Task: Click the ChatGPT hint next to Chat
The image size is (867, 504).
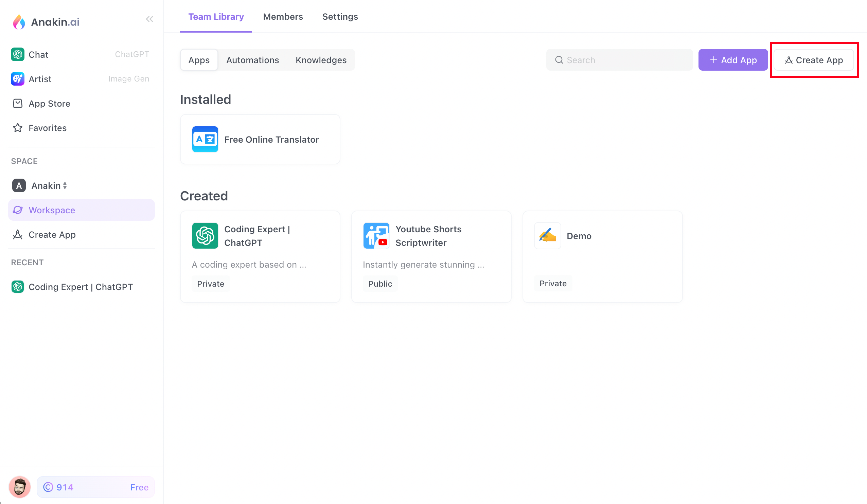Action: pos(132,54)
